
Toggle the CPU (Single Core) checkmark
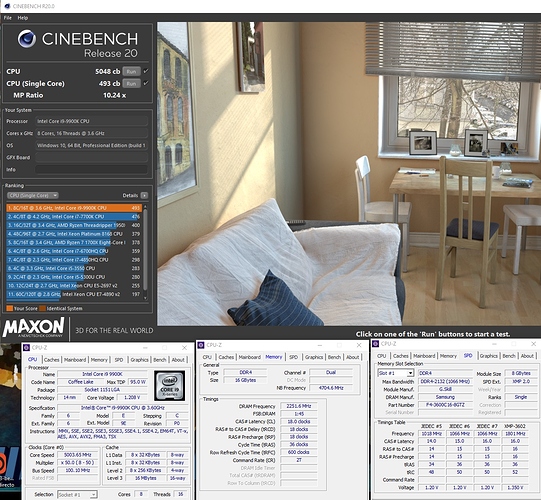pyautogui.click(x=146, y=83)
